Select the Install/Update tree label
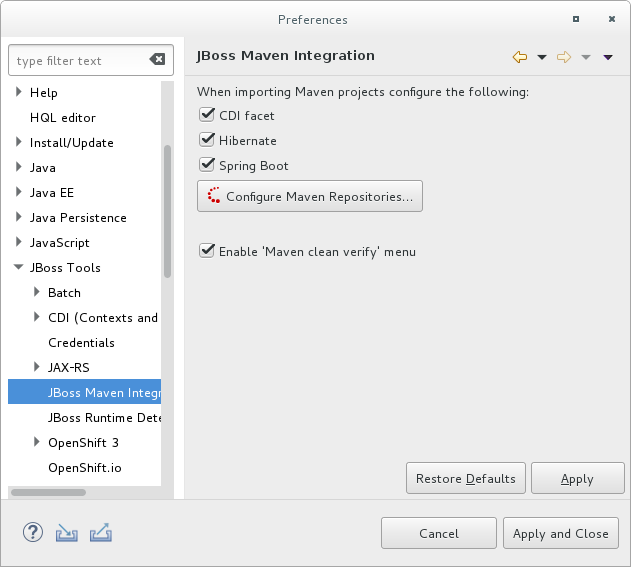Screen dimensions: 631x567 tap(72, 143)
